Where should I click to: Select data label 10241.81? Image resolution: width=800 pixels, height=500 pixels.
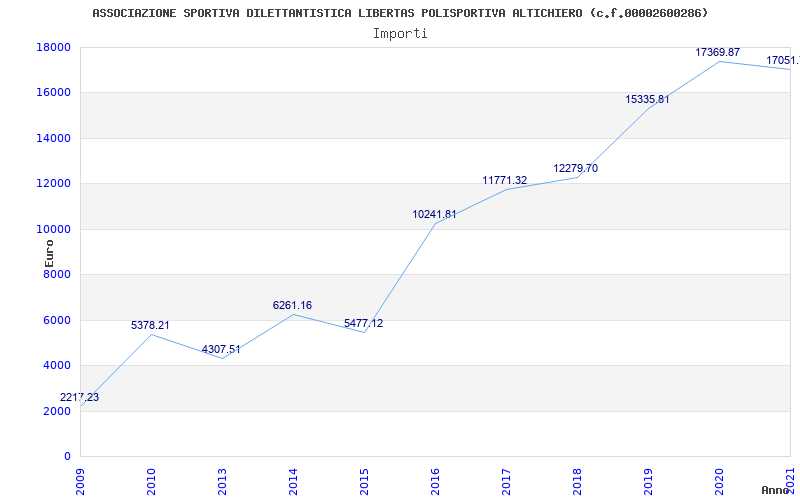pos(434,215)
